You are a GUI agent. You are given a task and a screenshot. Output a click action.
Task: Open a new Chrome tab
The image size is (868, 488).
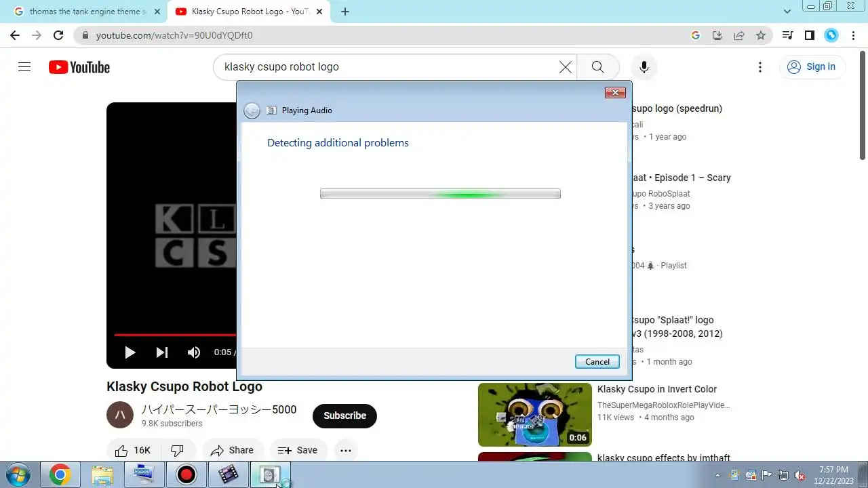(345, 12)
